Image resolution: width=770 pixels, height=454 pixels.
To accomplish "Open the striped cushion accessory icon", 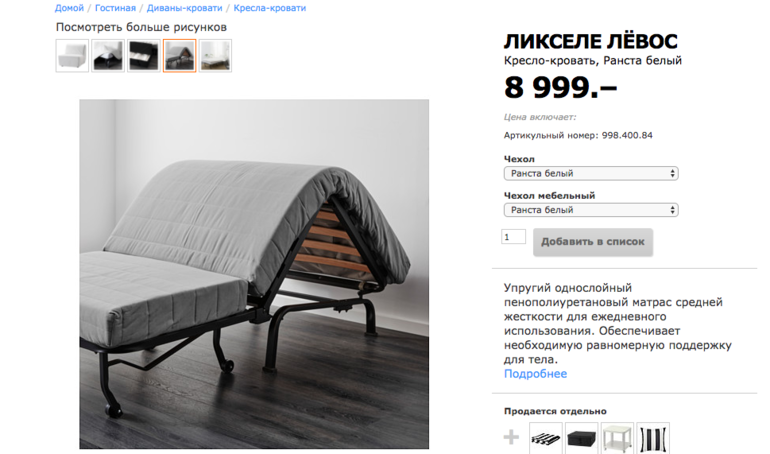I will click(546, 438).
